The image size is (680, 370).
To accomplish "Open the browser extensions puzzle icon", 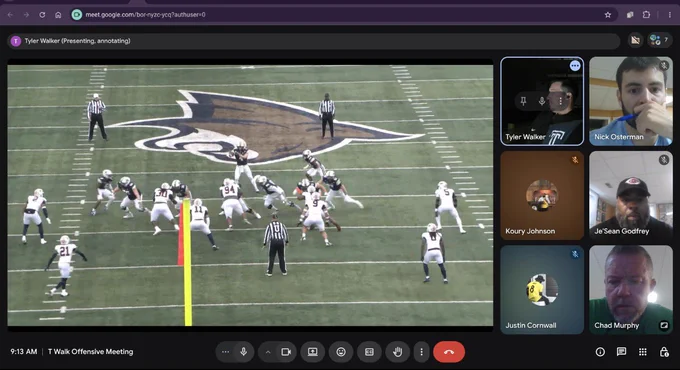I will tap(646, 15).
